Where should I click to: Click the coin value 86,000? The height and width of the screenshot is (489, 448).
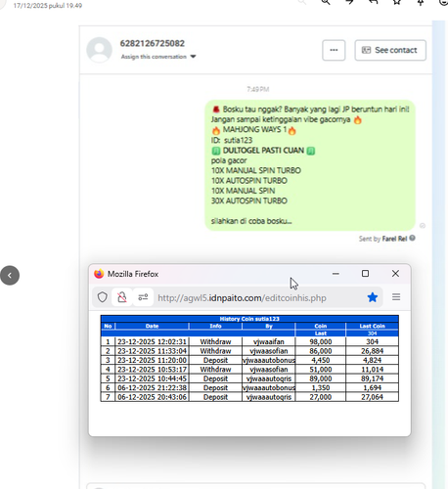click(x=321, y=351)
